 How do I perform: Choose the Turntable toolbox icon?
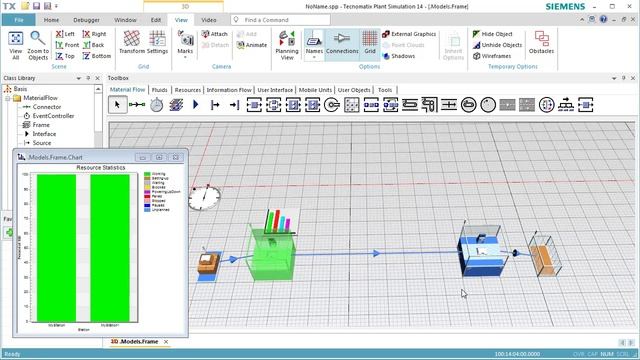(x=469, y=105)
